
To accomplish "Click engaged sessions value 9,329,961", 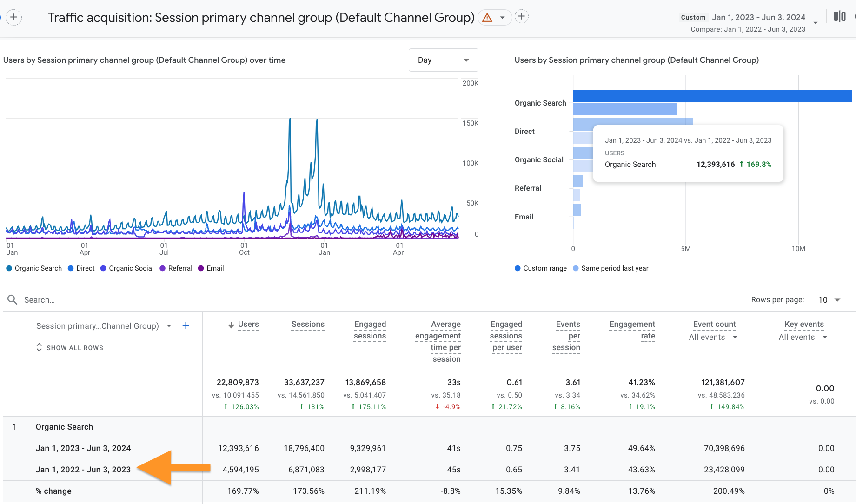I will 368,448.
